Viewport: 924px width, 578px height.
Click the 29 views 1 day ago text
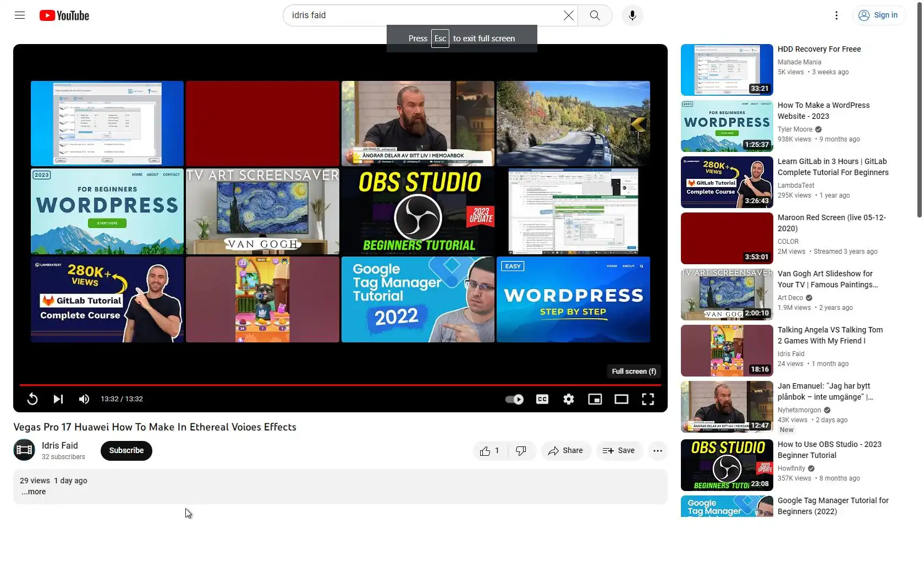(x=53, y=481)
